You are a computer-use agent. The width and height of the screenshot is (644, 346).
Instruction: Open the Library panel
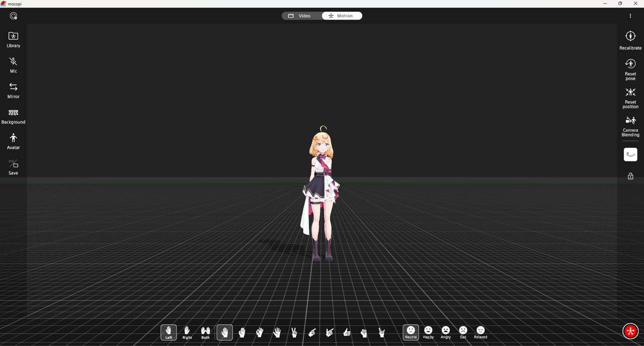click(13, 39)
